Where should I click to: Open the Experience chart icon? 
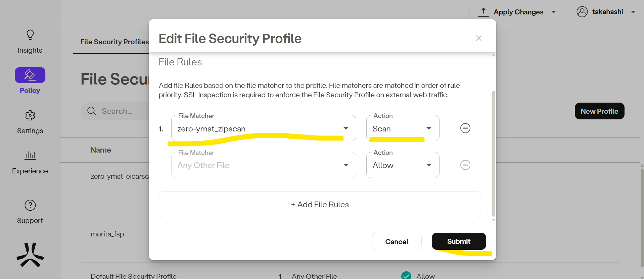pos(30,155)
